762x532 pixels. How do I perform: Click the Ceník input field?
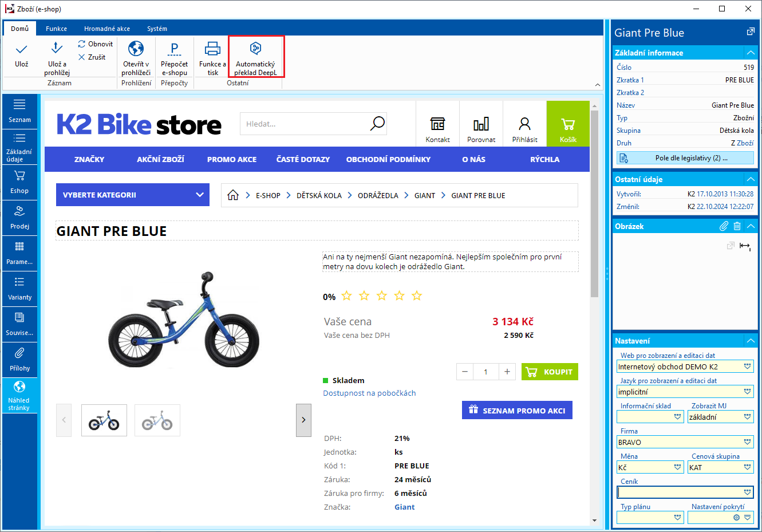[x=685, y=492]
